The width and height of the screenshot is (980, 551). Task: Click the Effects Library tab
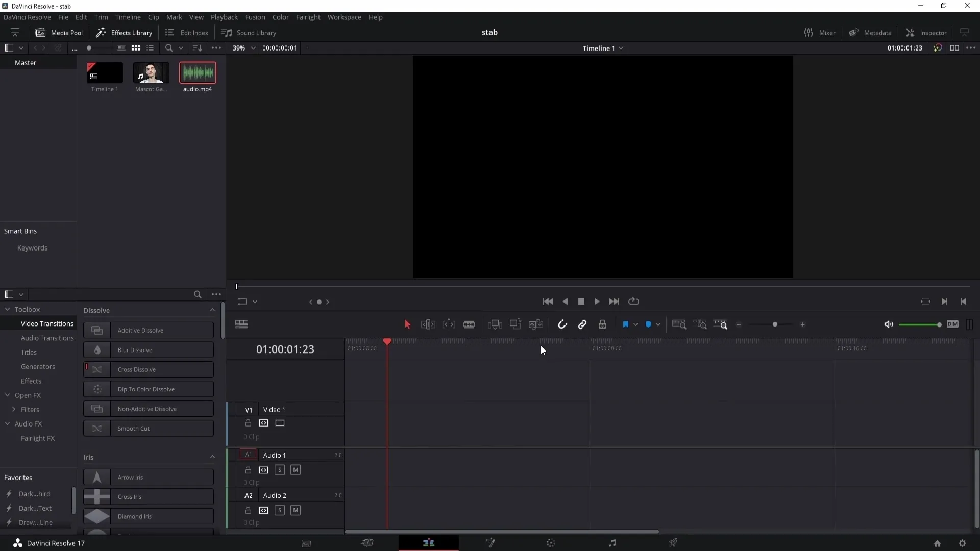[125, 32]
